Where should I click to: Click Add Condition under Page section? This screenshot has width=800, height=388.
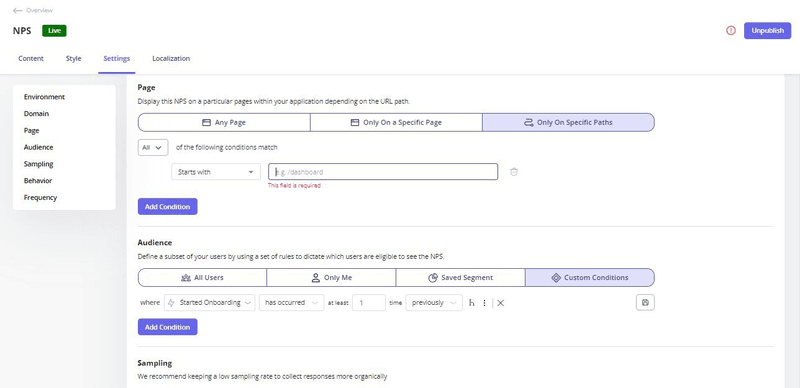[167, 207]
